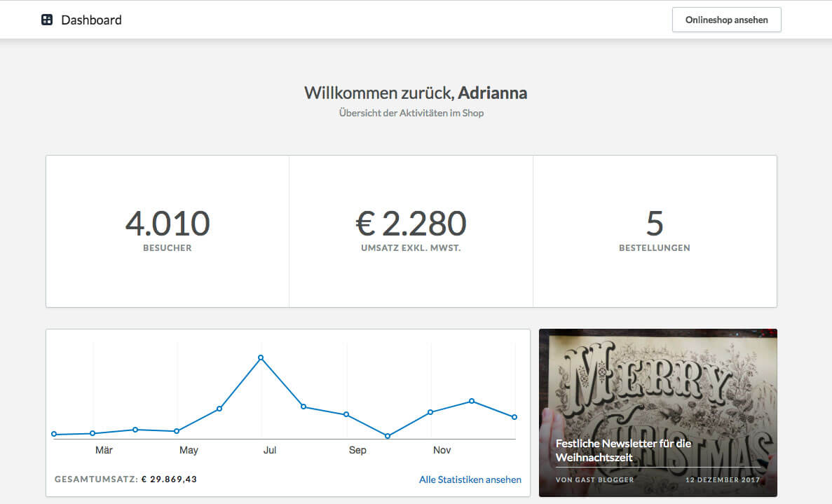Click the BESTELLUNGEN label
The image size is (832, 504).
[655, 247]
